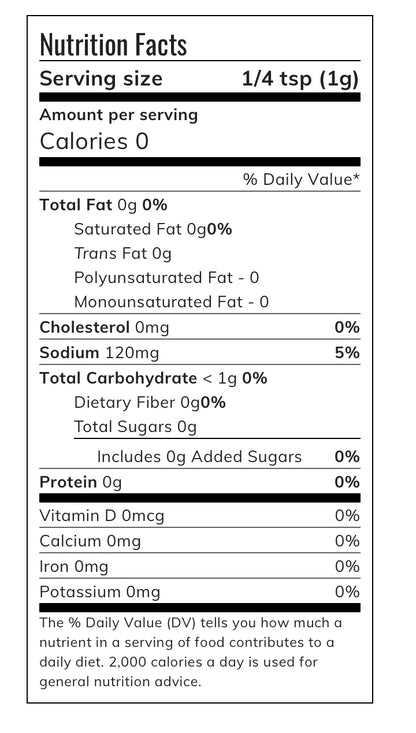Click the Nutrition Facts heading
Viewport: 416px width, 733px height.
(x=113, y=44)
